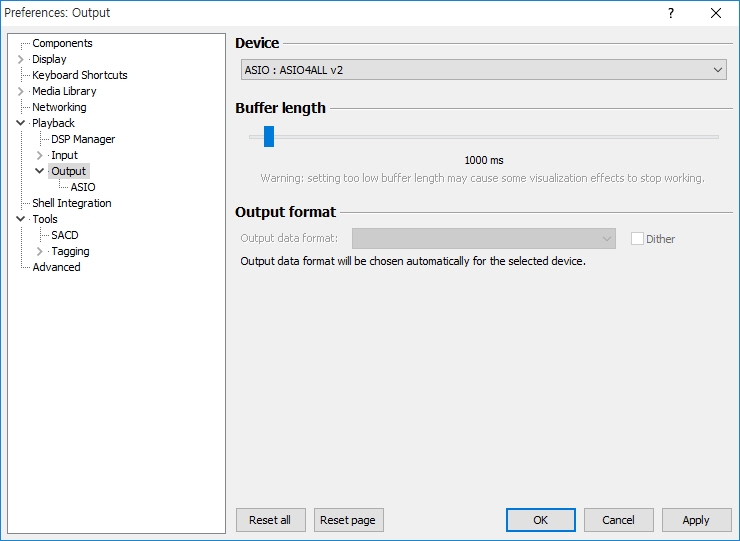Select Display in the preferences tree
The image size is (740, 541).
tap(49, 59)
